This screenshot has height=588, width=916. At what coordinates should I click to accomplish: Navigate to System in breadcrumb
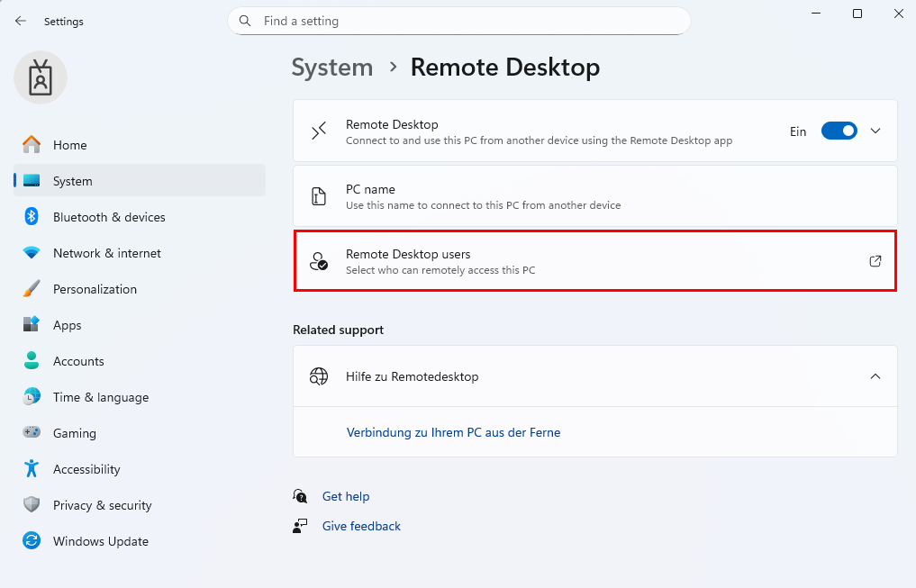(331, 68)
